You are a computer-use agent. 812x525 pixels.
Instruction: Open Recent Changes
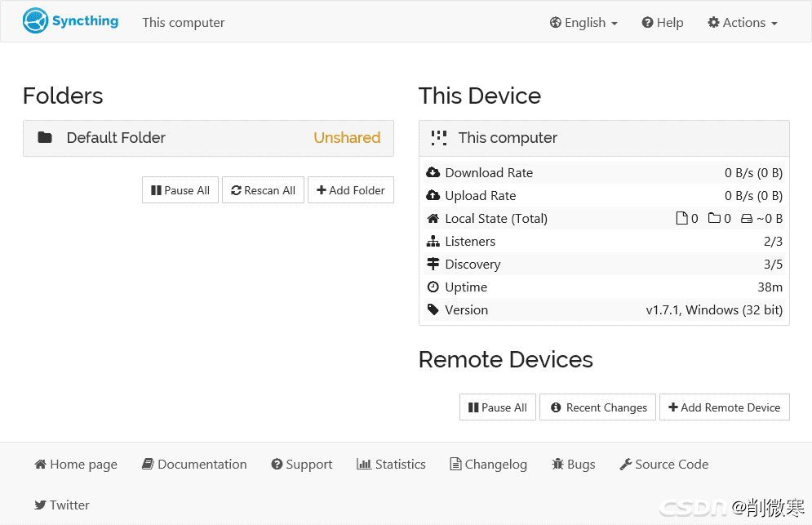pyautogui.click(x=597, y=407)
